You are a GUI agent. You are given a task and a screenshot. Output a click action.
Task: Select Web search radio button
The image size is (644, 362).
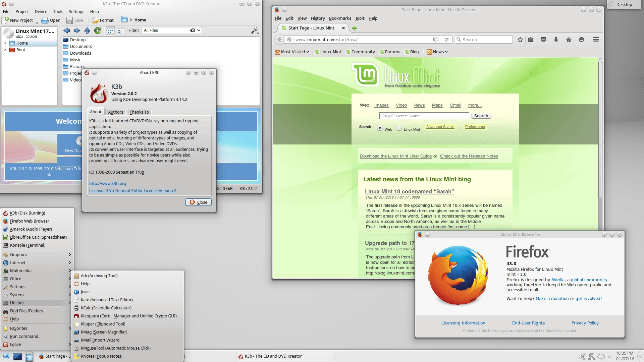coord(380,128)
